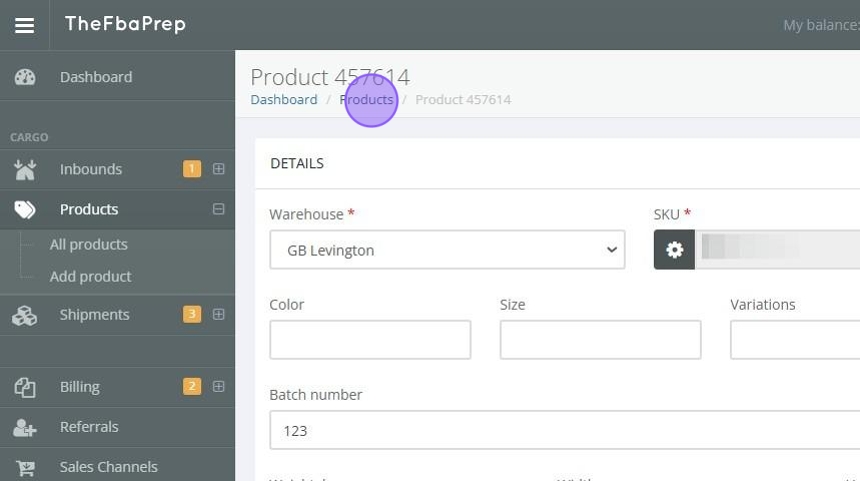Click the Batch number field with 123
860x481 pixels.
pos(564,430)
